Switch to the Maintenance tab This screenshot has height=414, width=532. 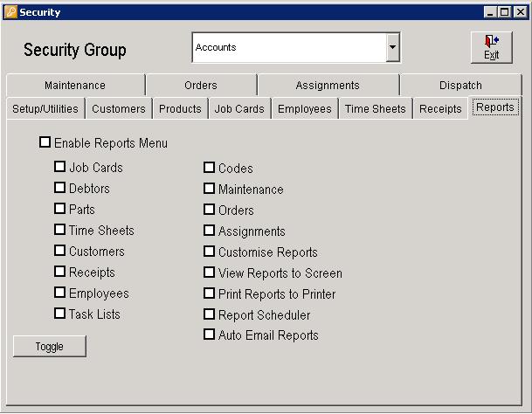click(x=75, y=86)
